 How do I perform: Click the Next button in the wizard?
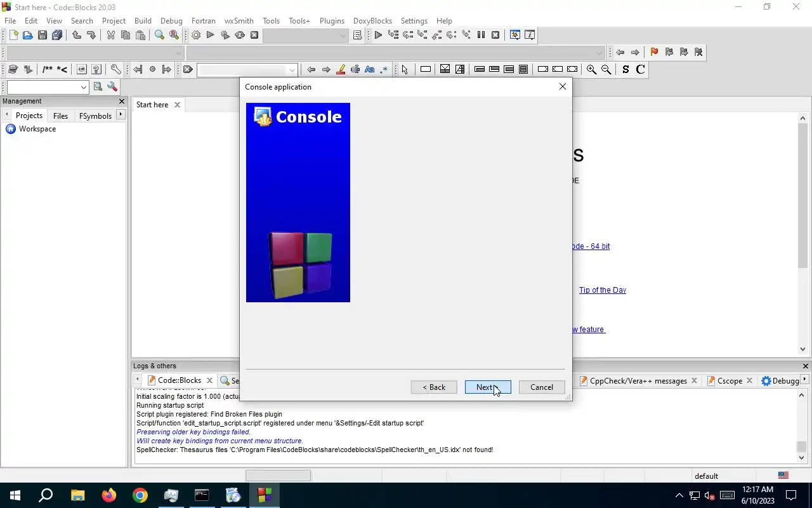coord(488,387)
